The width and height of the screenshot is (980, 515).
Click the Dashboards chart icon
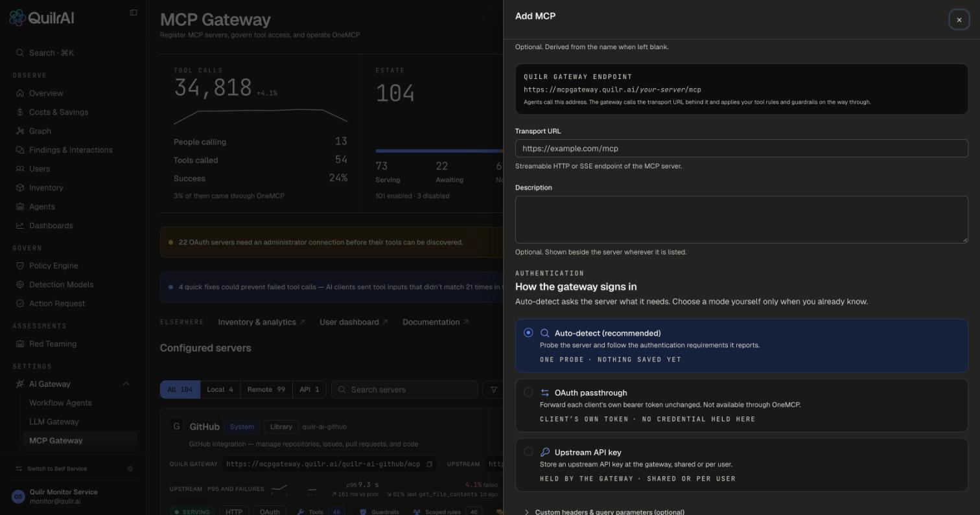(x=20, y=225)
